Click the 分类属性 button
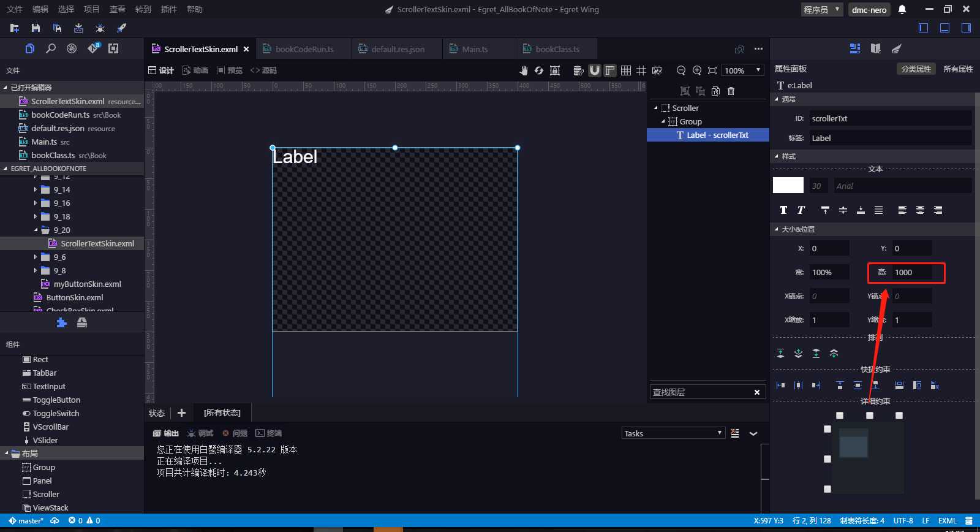 coord(916,69)
